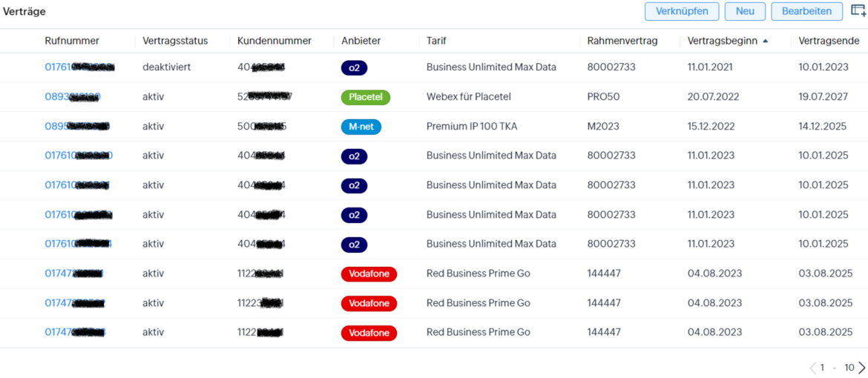868x378 pixels.
Task: Select the Anbieter column header
Action: point(361,41)
